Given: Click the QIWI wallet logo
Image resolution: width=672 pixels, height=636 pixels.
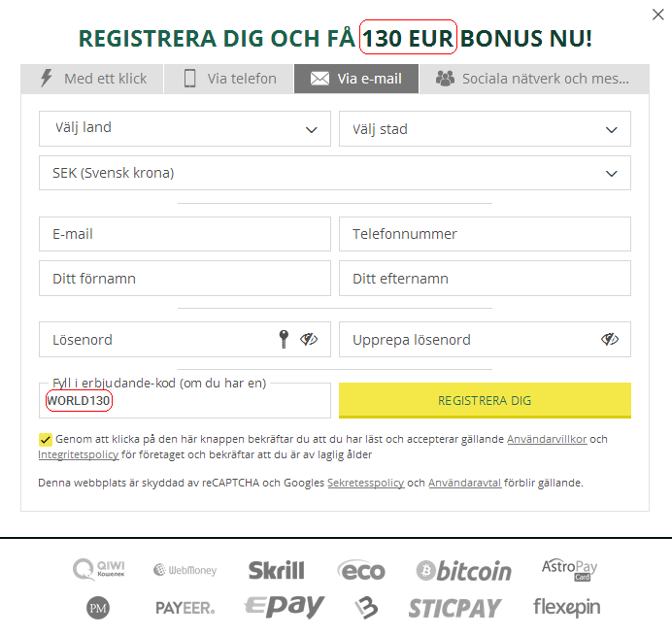Looking at the screenshot, I should tap(99, 569).
